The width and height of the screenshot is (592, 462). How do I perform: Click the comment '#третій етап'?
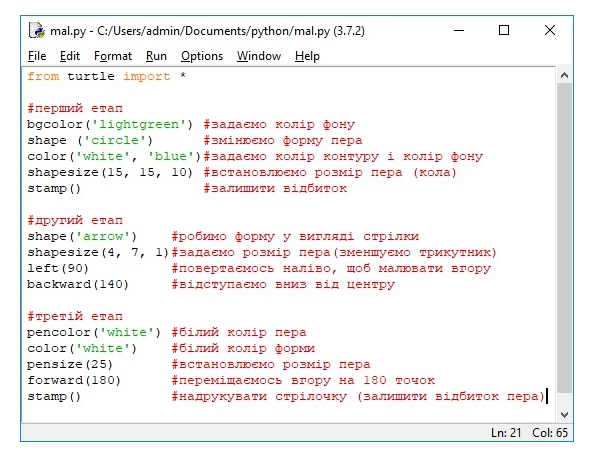[75, 316]
